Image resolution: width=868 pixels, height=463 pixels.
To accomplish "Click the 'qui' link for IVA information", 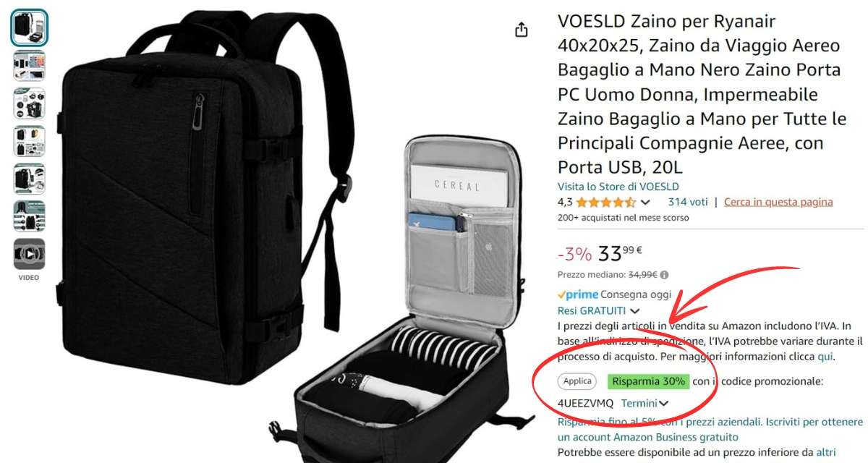I will click(x=825, y=357).
